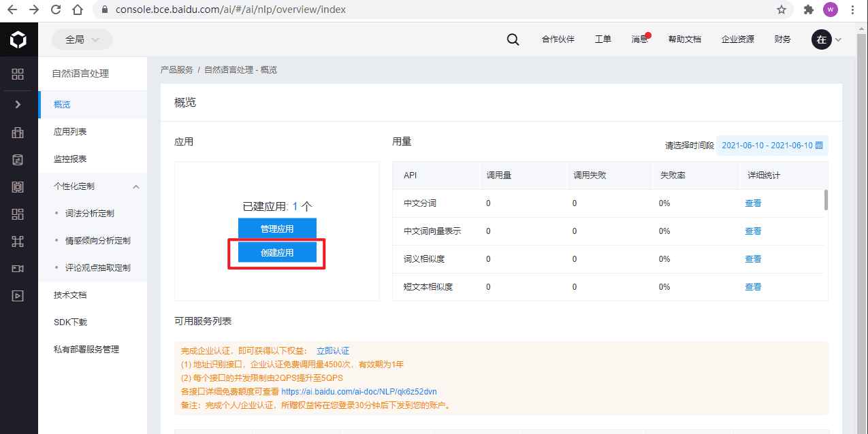Click the video camera icon in dark sidebar

point(18,268)
